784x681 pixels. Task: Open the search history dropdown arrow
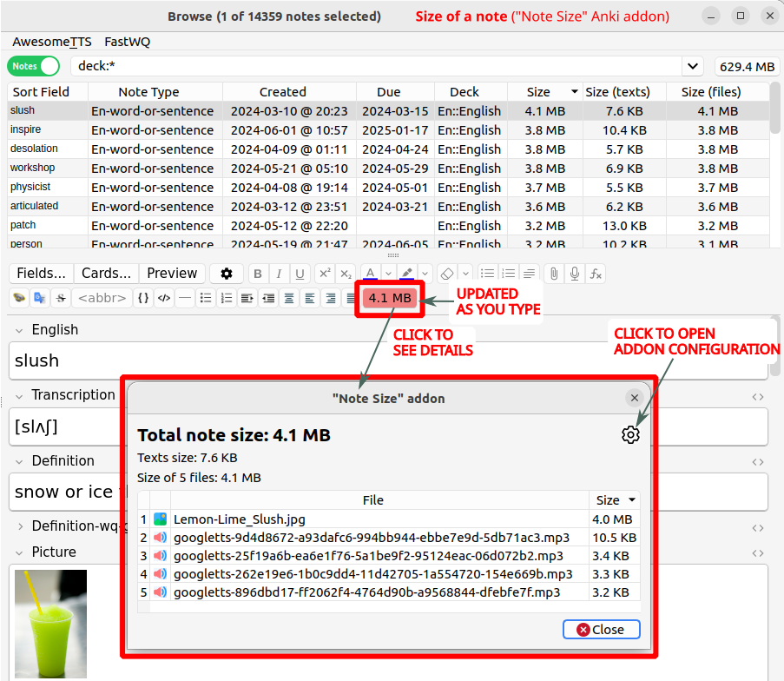(x=692, y=67)
